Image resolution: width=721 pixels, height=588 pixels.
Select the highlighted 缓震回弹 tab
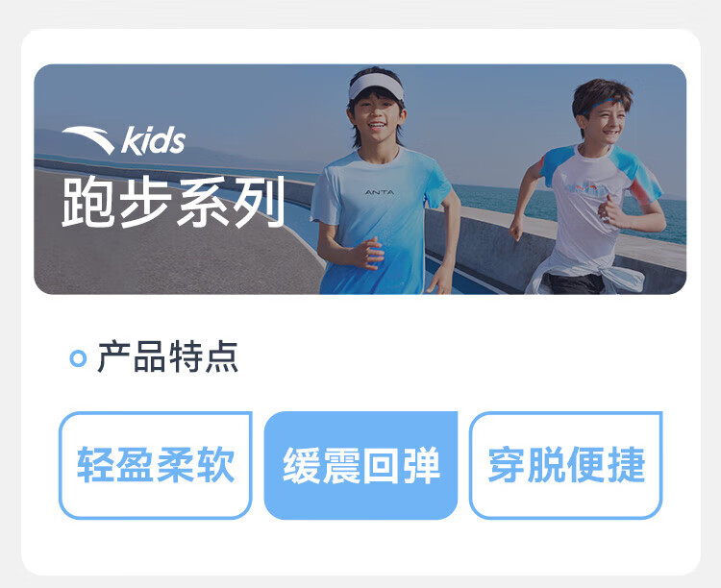360,465
